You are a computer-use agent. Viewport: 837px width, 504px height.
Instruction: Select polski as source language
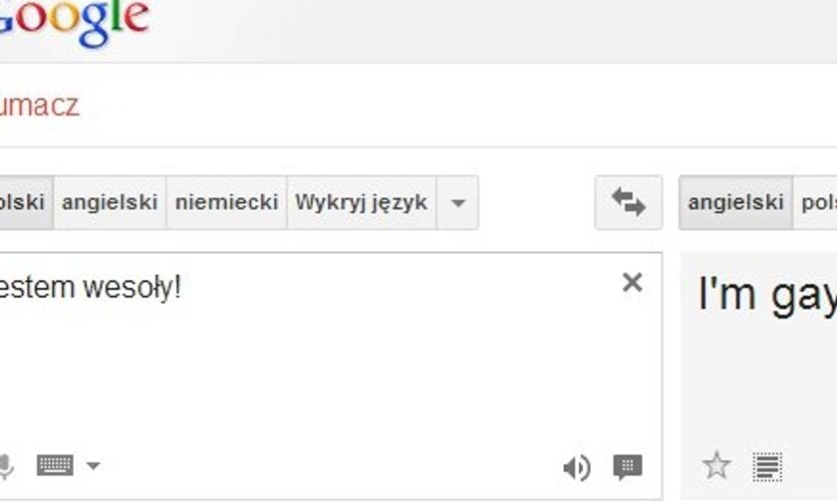click(x=22, y=203)
